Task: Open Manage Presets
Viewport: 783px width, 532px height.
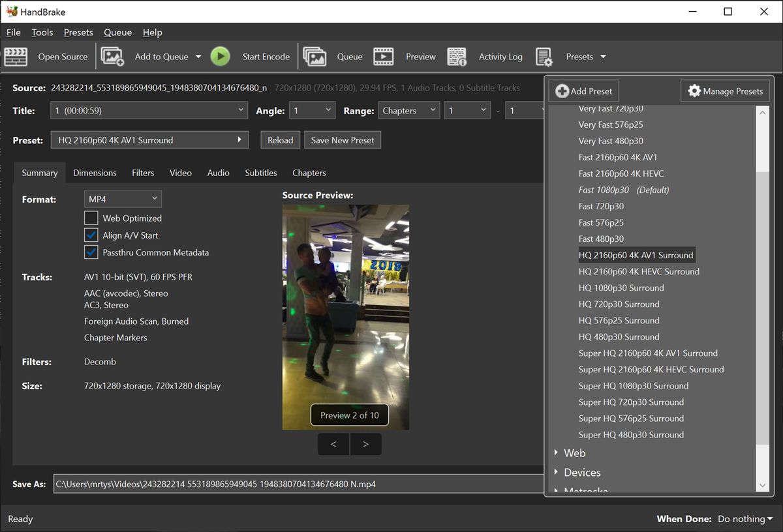Action: (x=725, y=91)
